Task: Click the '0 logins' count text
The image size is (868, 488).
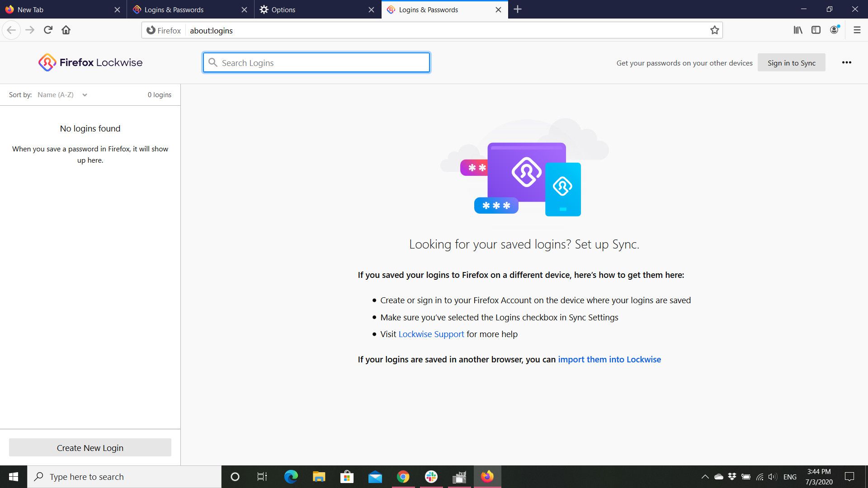Action: point(160,94)
